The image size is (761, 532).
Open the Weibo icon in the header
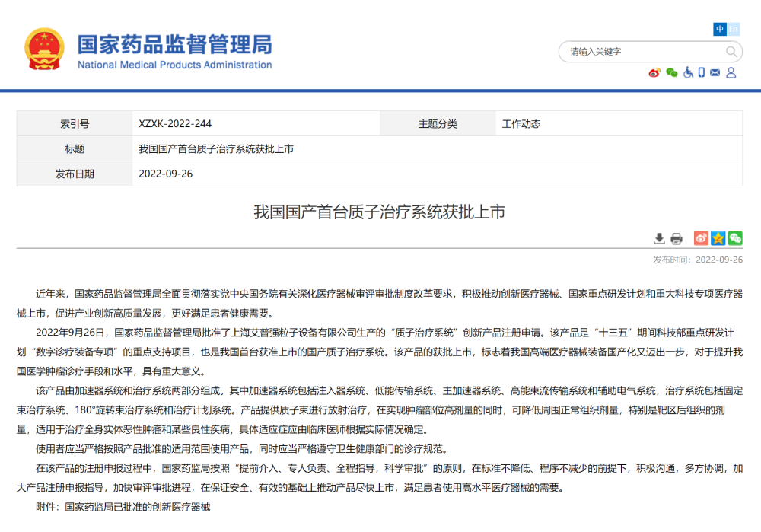(654, 73)
